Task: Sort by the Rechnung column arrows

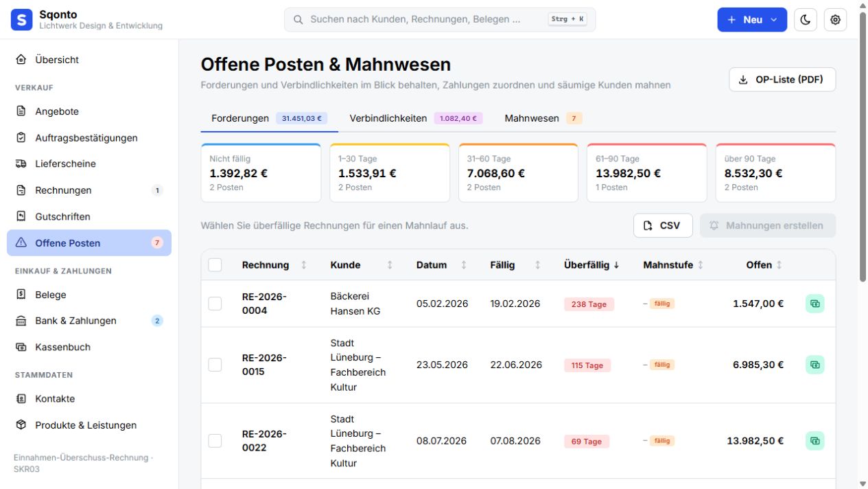Action: tap(304, 265)
